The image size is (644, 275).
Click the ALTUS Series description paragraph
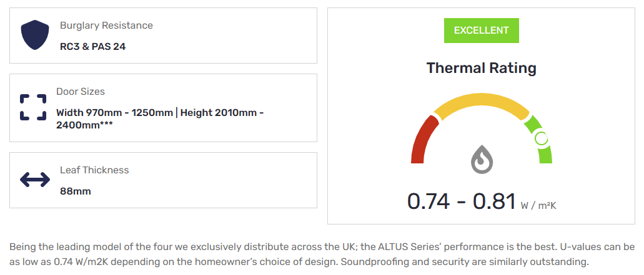point(322,254)
